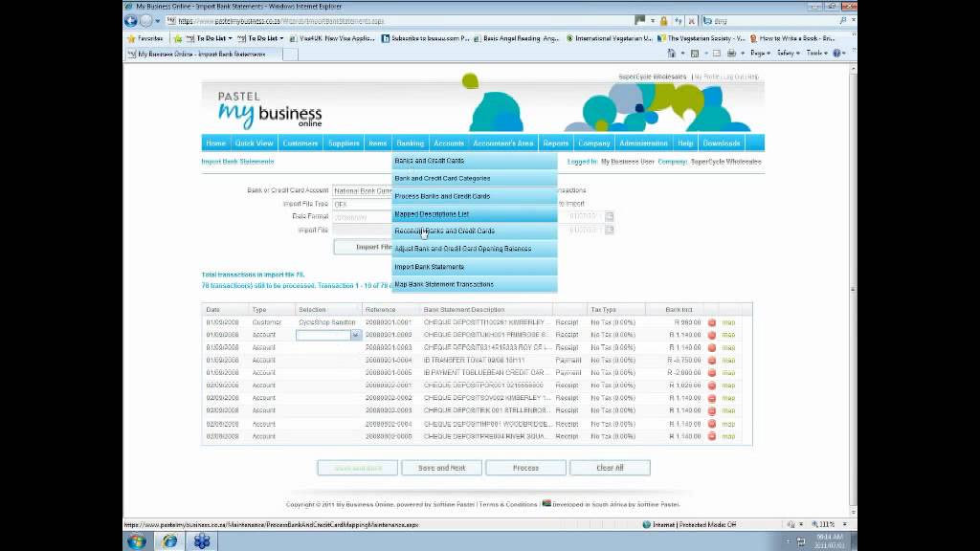This screenshot has width=980, height=551.
Task: Click the browser Stop (X) button
Action: (691, 21)
